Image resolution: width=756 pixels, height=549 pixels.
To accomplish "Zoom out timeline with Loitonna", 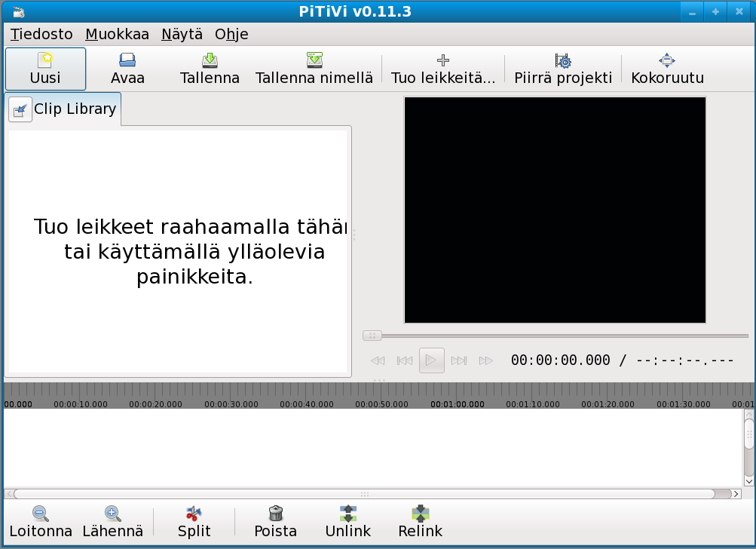I will (x=41, y=514).
